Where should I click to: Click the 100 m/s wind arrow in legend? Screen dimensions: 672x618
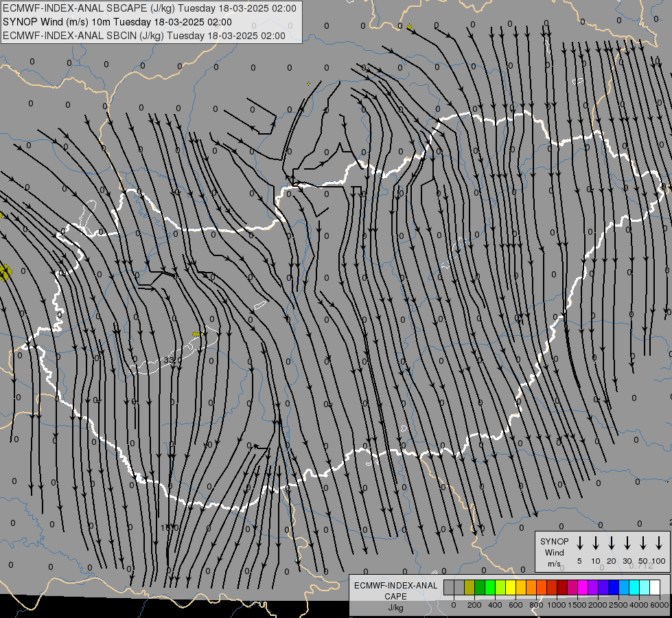pyautogui.click(x=659, y=543)
